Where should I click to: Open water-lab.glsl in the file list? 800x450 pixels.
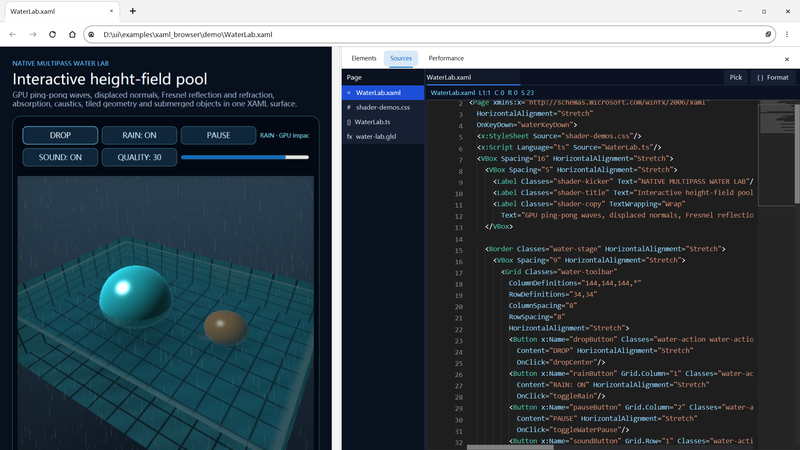[383, 136]
